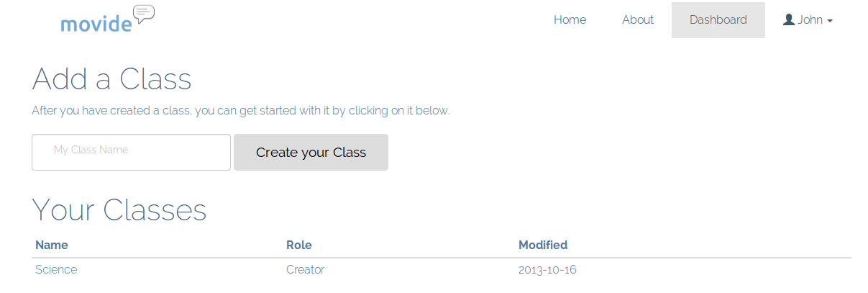
Task: Open the John account menu
Action: [808, 20]
